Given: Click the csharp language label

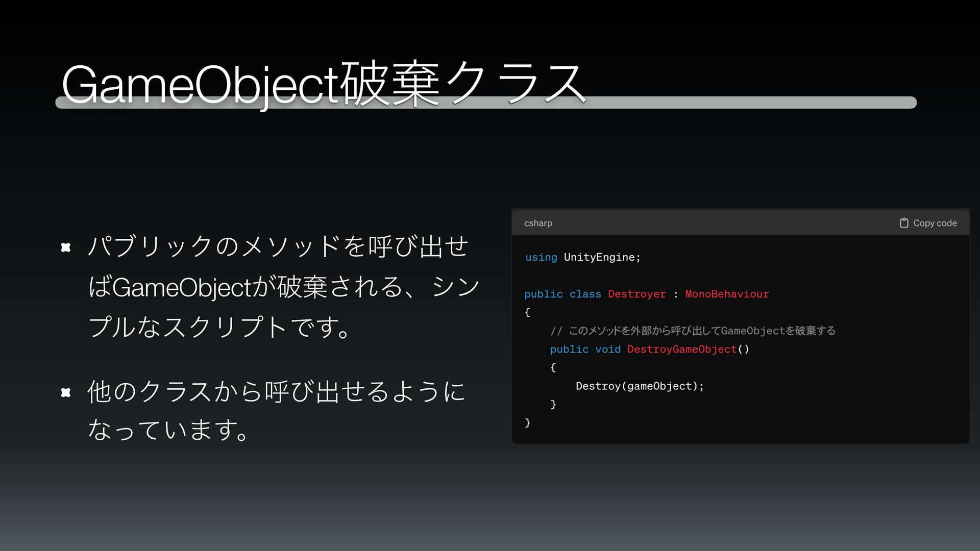Looking at the screenshot, I should pyautogui.click(x=538, y=223).
